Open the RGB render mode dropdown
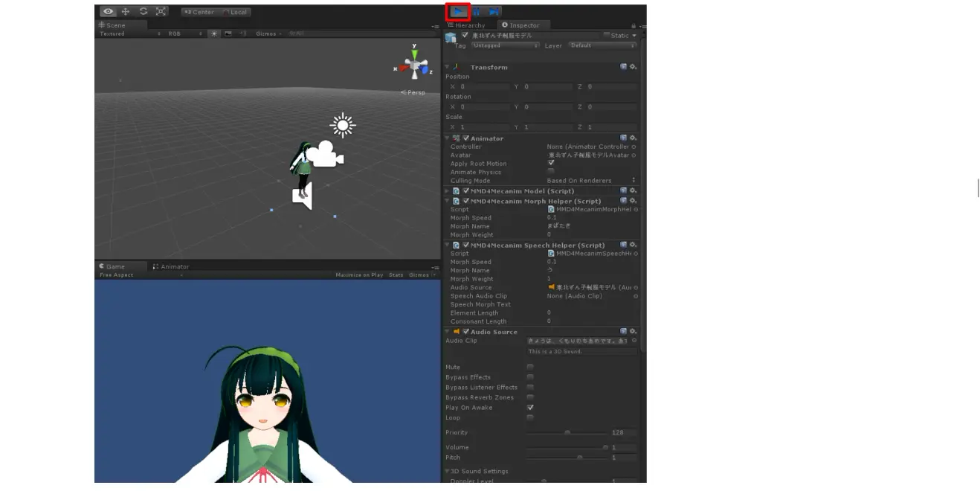The height and width of the screenshot is (491, 980). tap(184, 33)
